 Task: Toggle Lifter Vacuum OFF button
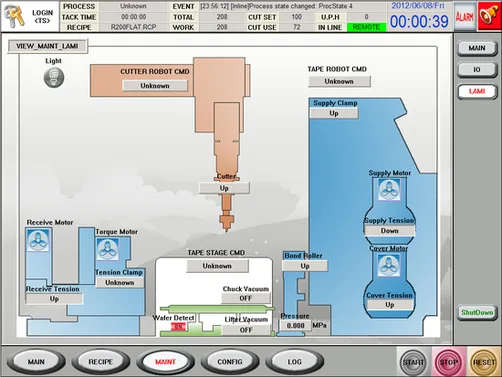click(x=246, y=330)
